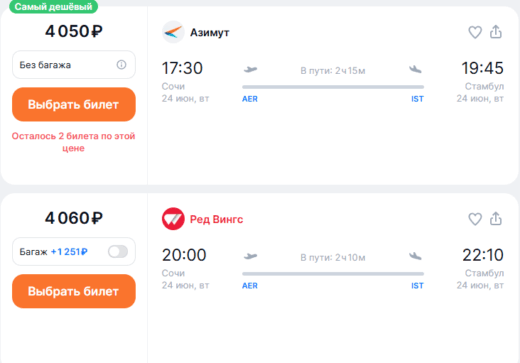Add the Ред Вингс flight to favorites
520x363 pixels.
[475, 219]
